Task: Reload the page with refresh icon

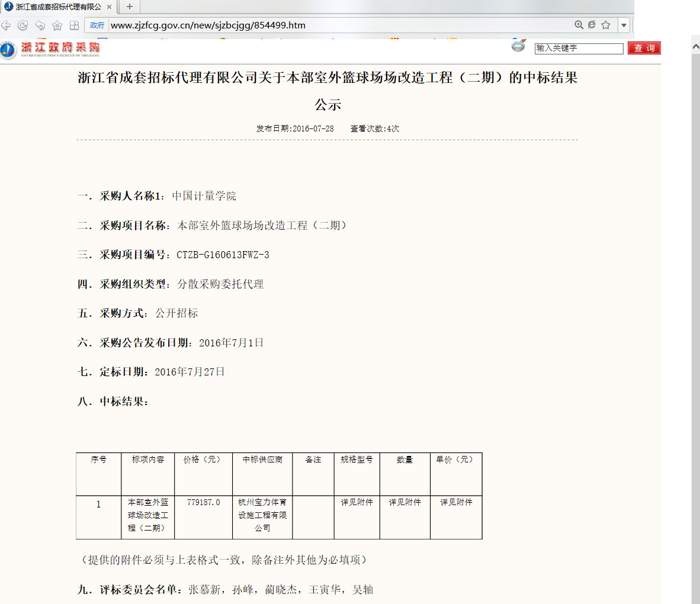Action: pyautogui.click(x=23, y=25)
